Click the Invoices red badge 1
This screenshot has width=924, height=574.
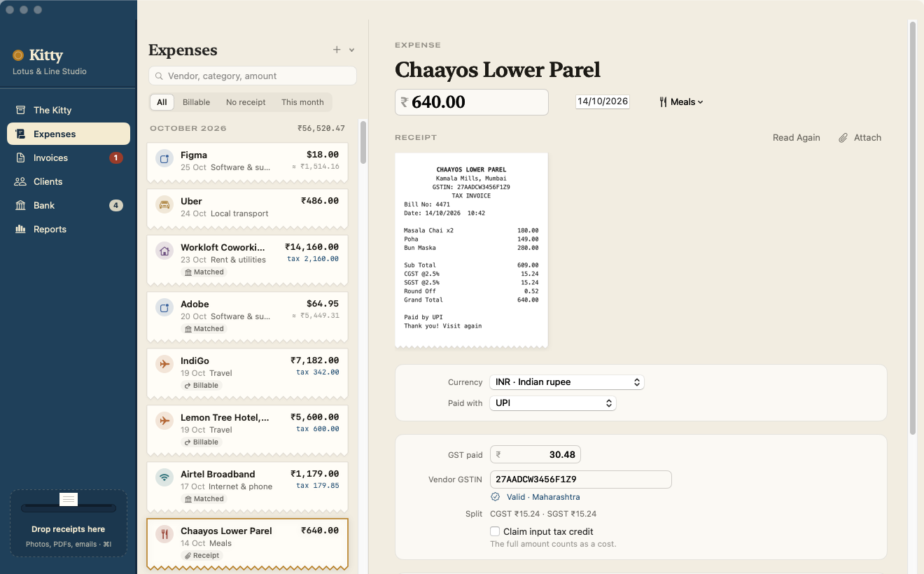tap(116, 157)
